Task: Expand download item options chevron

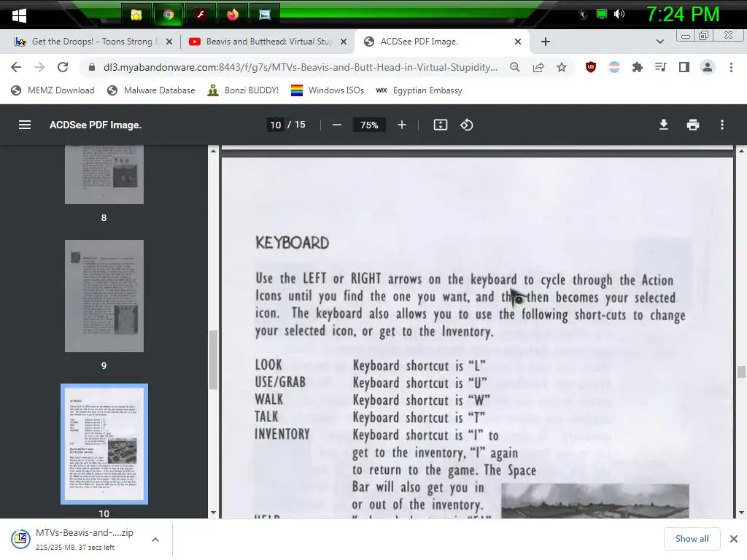Action: pos(155,540)
